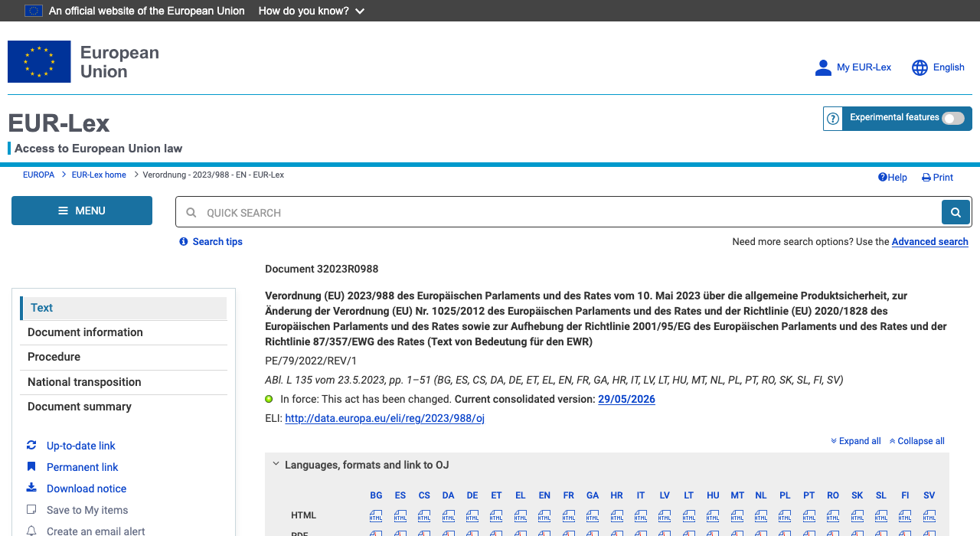Screen dimensions: 980x536
Task: Open the SL language HTML document icon
Action: click(x=881, y=516)
